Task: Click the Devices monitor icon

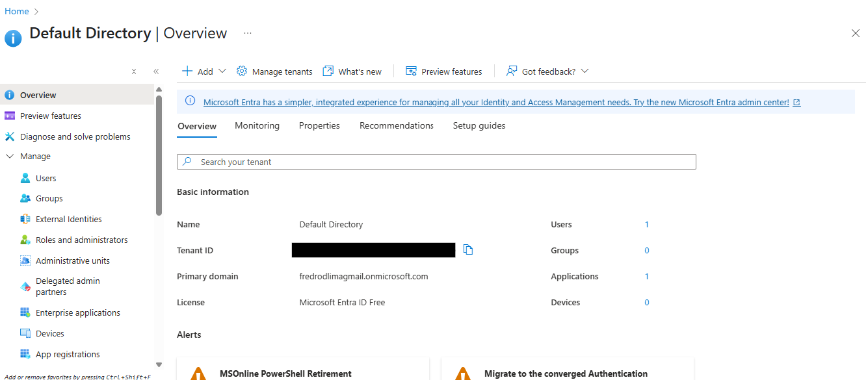Action: click(x=25, y=333)
